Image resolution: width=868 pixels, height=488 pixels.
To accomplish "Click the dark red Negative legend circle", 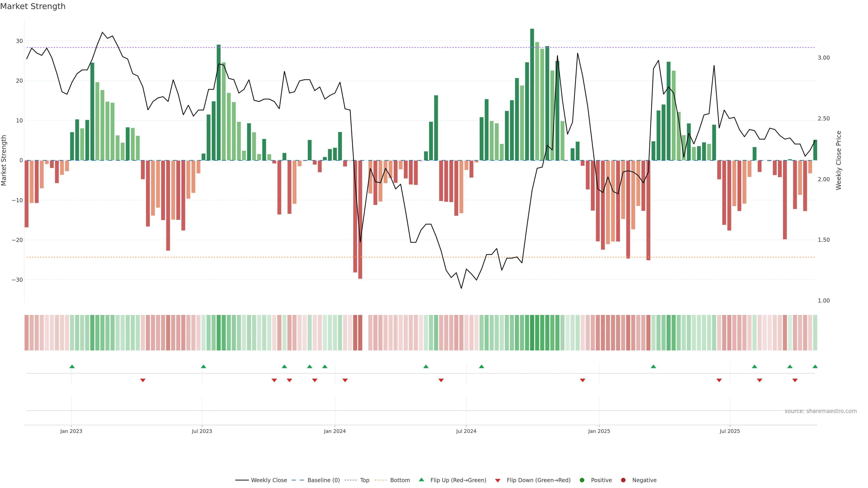I will 623,480.
